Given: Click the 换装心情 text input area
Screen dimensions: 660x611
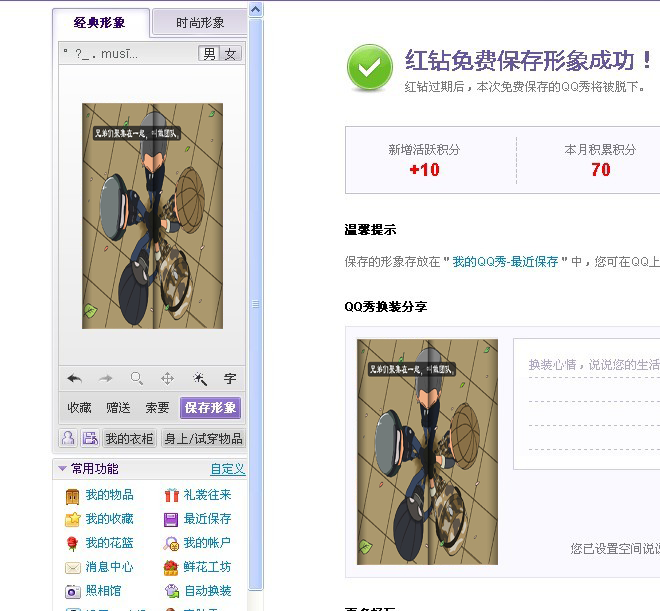Looking at the screenshot, I should (x=586, y=404).
